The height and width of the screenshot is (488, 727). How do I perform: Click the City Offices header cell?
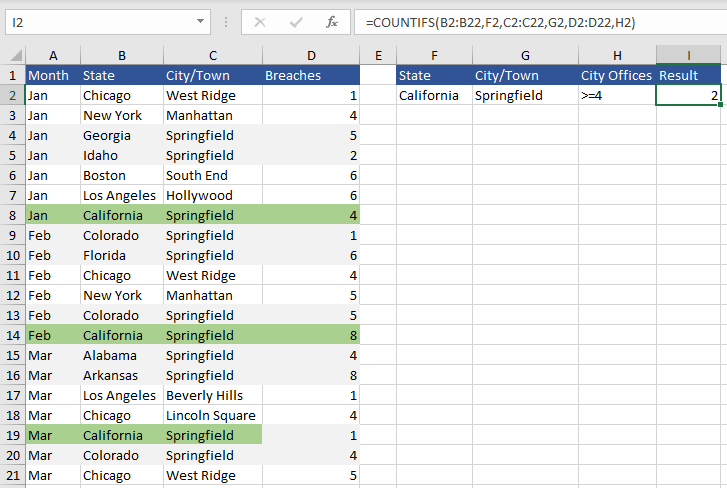[617, 75]
